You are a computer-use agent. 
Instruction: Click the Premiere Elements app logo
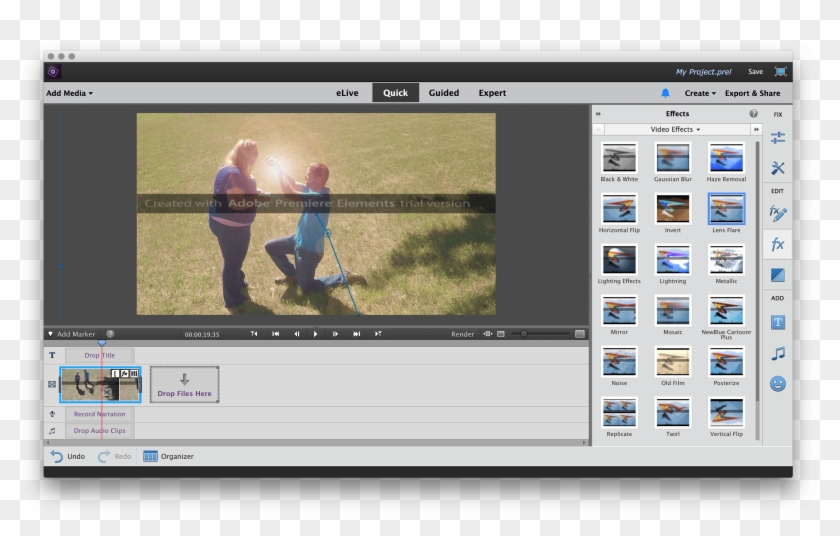point(53,72)
